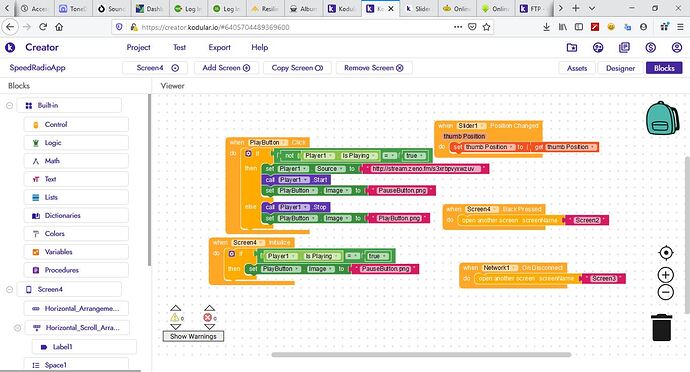690x372 pixels.
Task: Collapse the Built-in blocks category
Action: click(x=9, y=105)
